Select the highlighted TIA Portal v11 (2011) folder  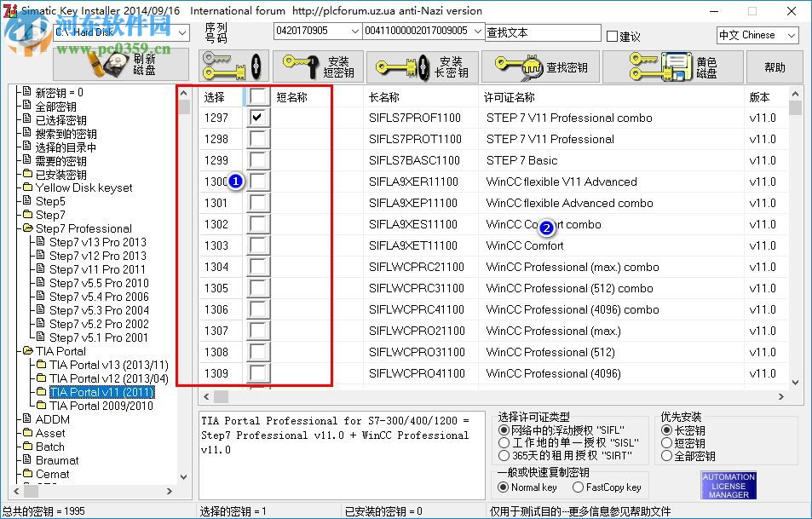pyautogui.click(x=101, y=392)
